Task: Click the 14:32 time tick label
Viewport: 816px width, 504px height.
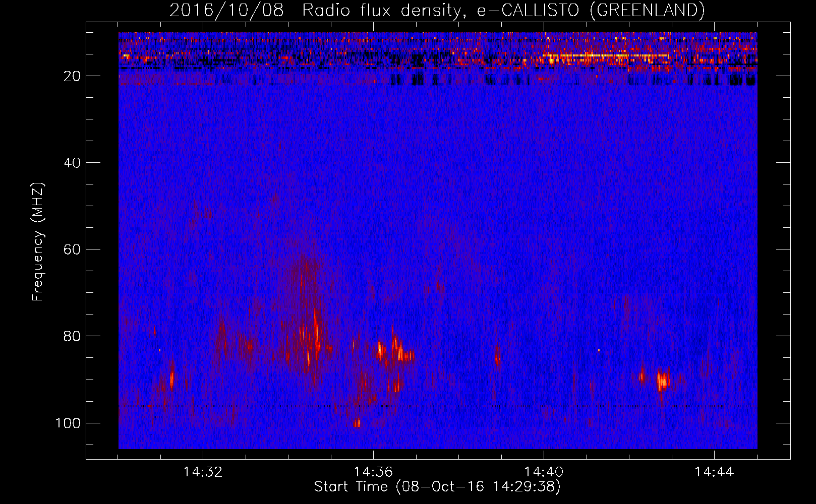Action: click(203, 472)
